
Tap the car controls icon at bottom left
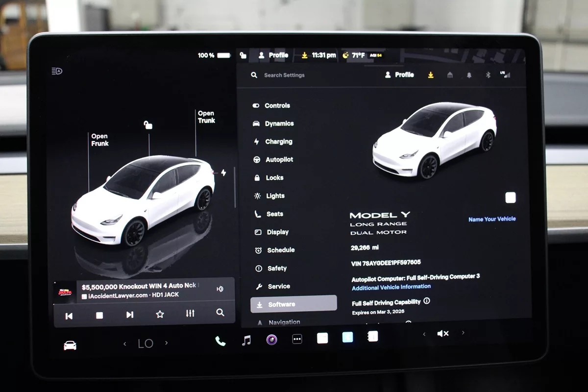[x=70, y=345]
